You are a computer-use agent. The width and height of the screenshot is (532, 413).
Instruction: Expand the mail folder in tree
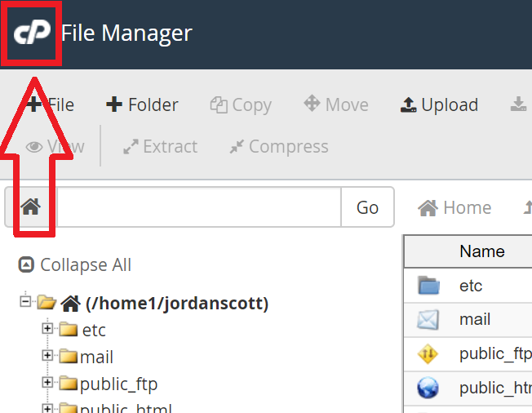(x=47, y=356)
